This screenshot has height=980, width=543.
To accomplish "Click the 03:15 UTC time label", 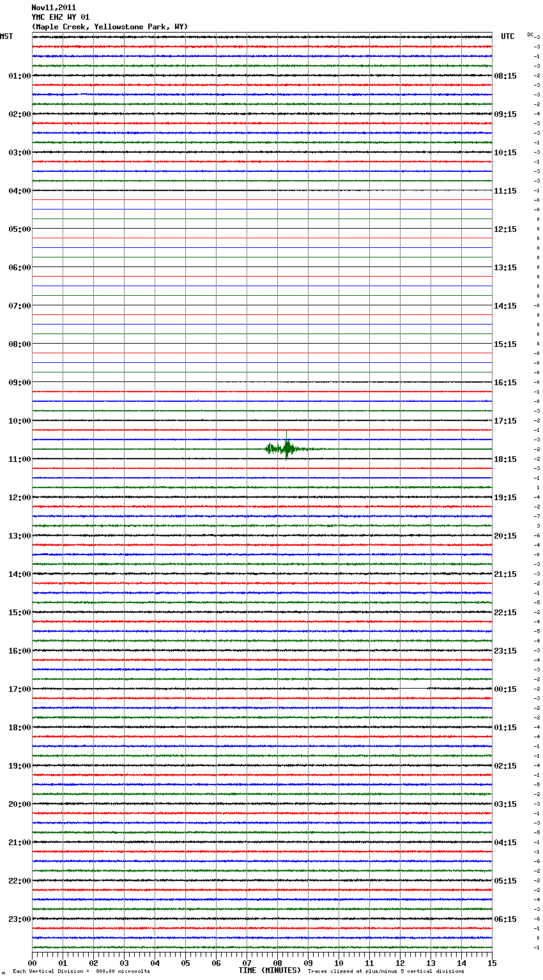I will [505, 804].
